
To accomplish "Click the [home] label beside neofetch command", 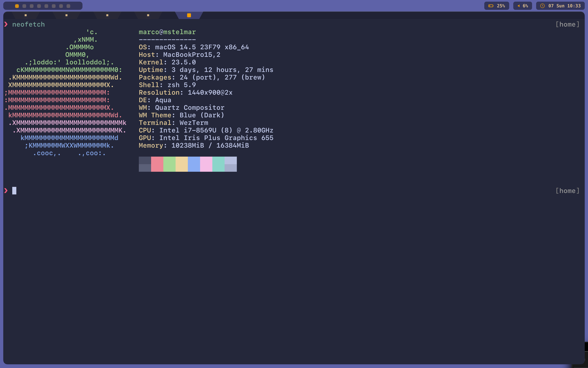I will pos(568,25).
